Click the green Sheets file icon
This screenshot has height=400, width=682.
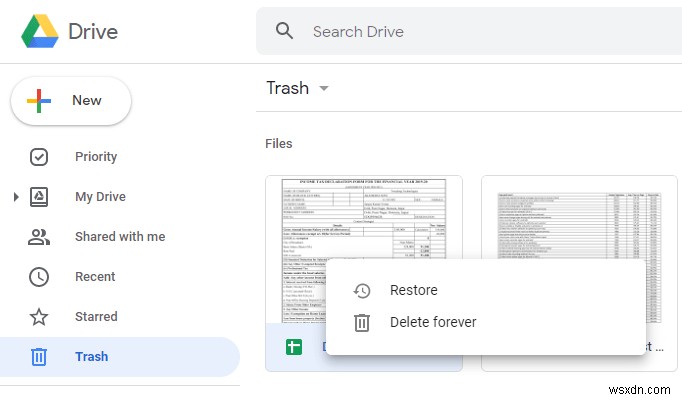pyautogui.click(x=294, y=347)
